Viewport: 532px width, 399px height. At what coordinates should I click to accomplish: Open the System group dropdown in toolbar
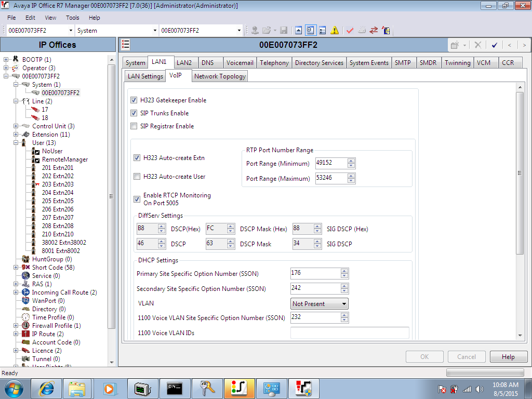155,31
